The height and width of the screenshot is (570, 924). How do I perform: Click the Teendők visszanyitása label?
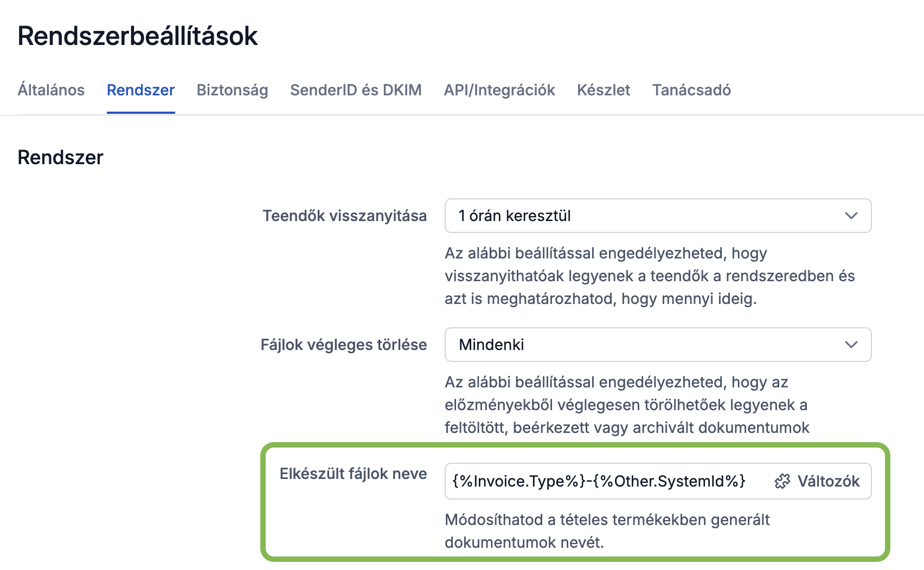(x=345, y=216)
